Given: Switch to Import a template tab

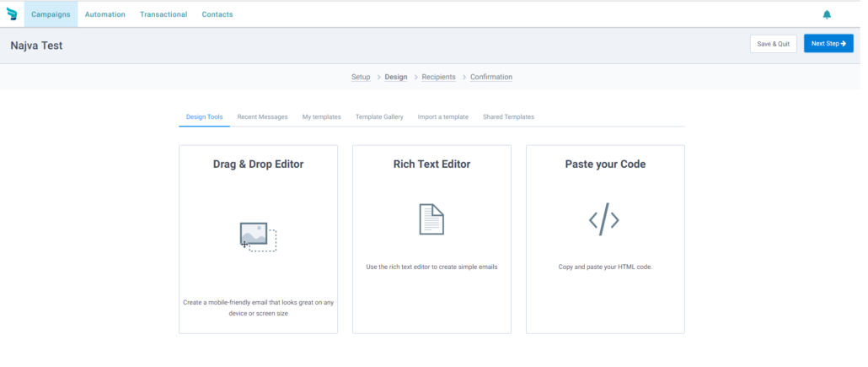Looking at the screenshot, I should (443, 117).
